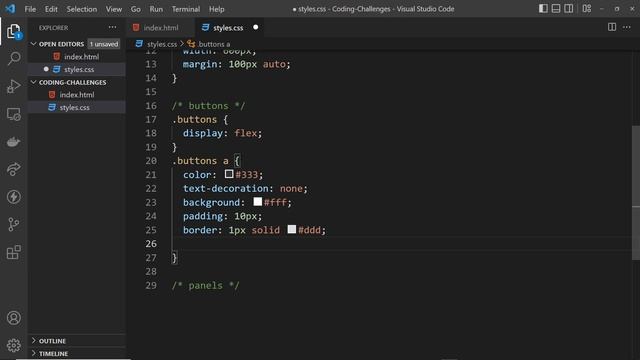Screen dimensions: 640x360
Task: Open the View menu
Action: pos(114,9)
